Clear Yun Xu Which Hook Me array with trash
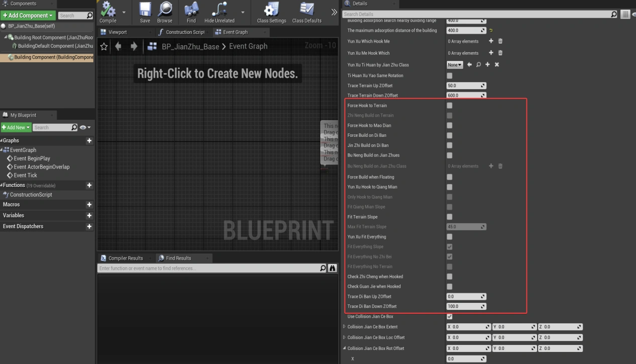This screenshot has height=364, width=636. click(x=500, y=41)
